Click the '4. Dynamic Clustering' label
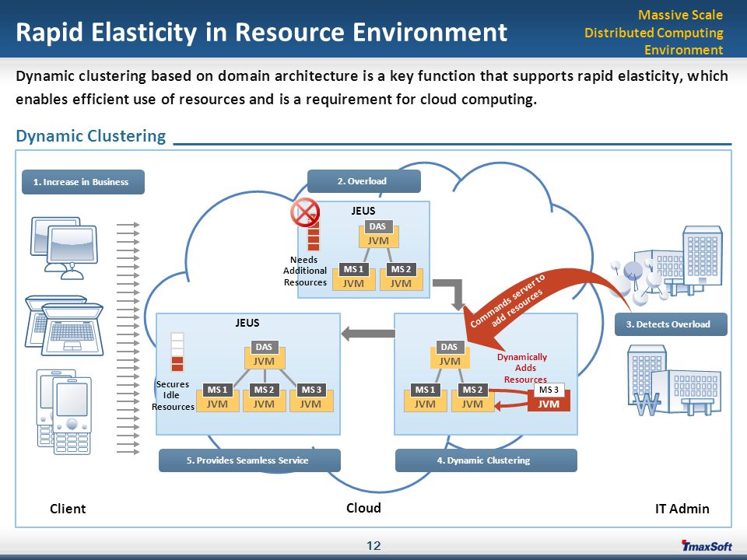This screenshot has width=747, height=560. 486,460
